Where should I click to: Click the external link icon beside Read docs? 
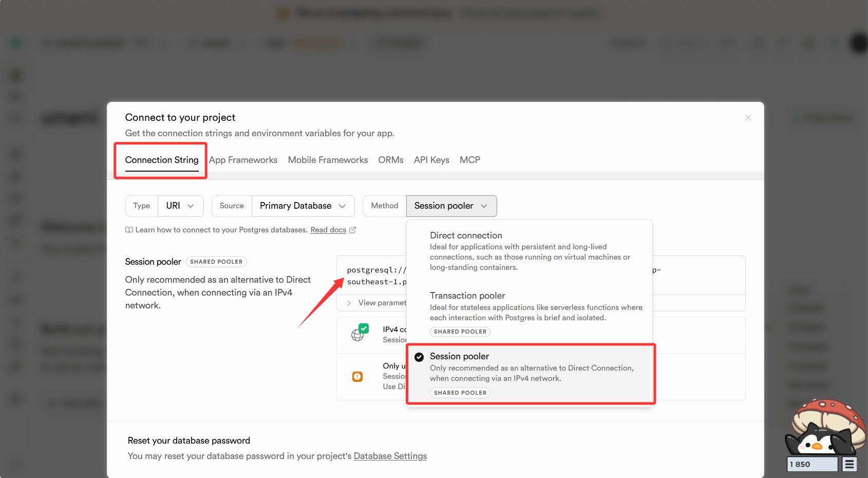(x=352, y=230)
